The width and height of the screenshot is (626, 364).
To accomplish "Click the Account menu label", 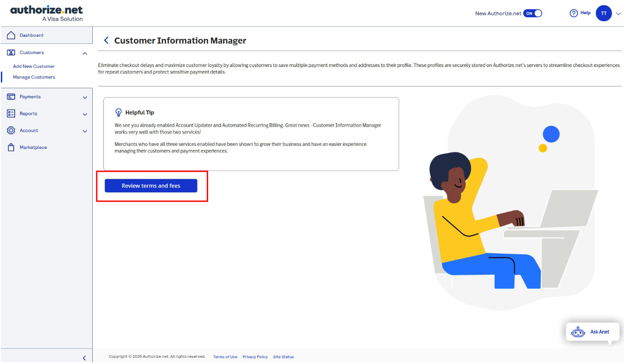I will [29, 130].
